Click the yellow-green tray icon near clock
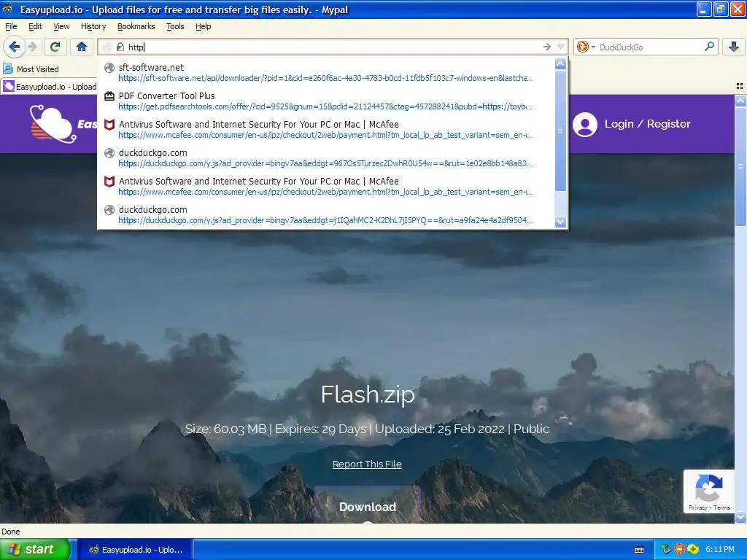The width and height of the screenshot is (747, 560). tap(693, 550)
